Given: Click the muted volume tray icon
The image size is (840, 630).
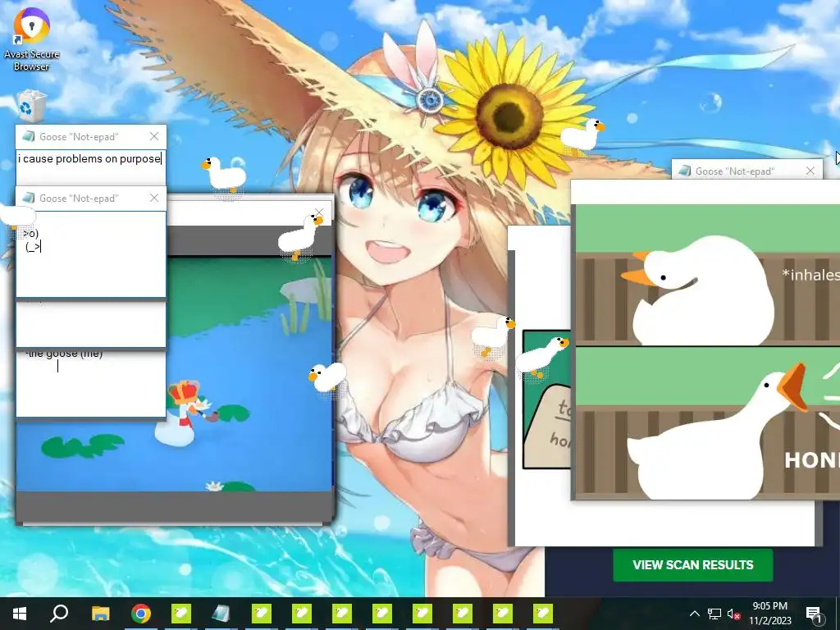Looking at the screenshot, I should pos(733,614).
